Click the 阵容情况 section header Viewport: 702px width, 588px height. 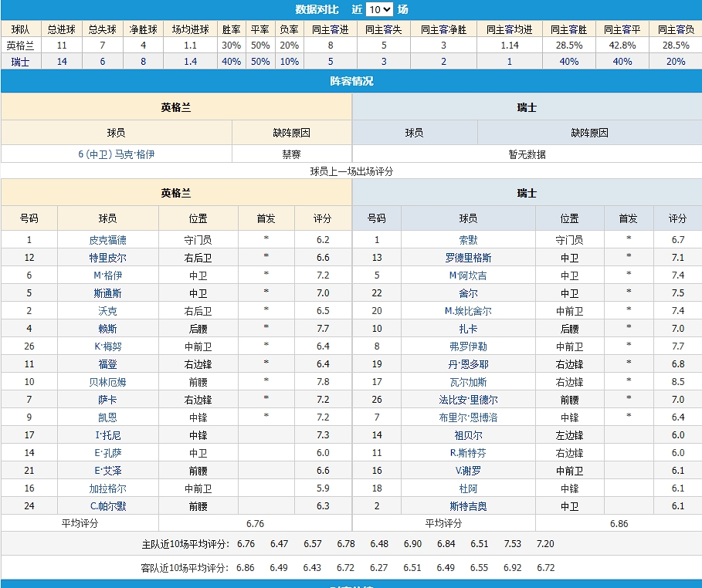point(351,81)
